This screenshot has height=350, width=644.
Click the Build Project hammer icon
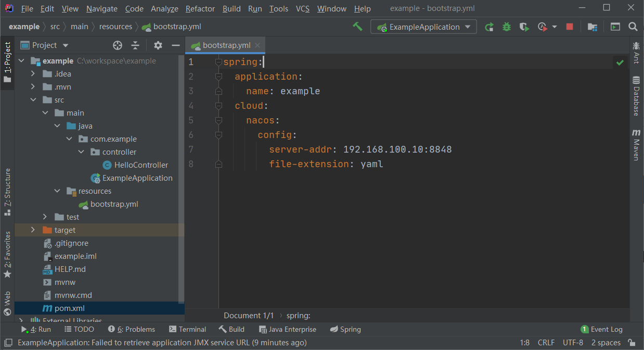(x=357, y=27)
